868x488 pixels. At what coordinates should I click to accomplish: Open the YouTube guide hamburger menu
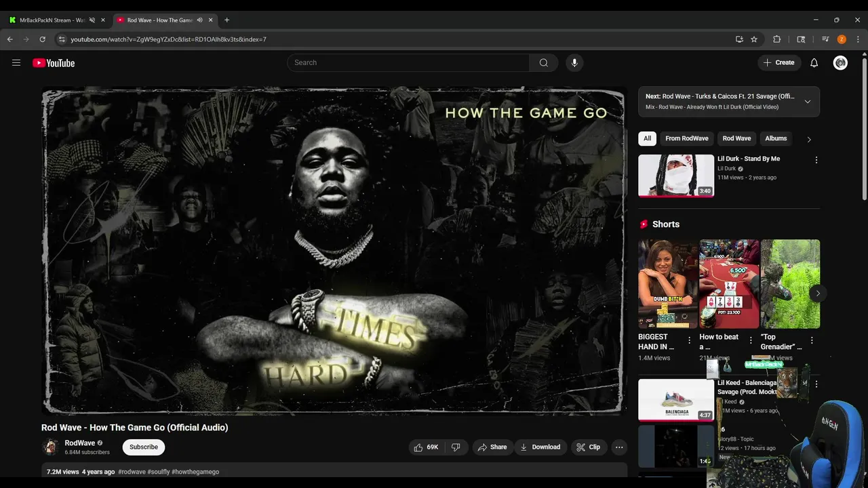click(x=16, y=62)
